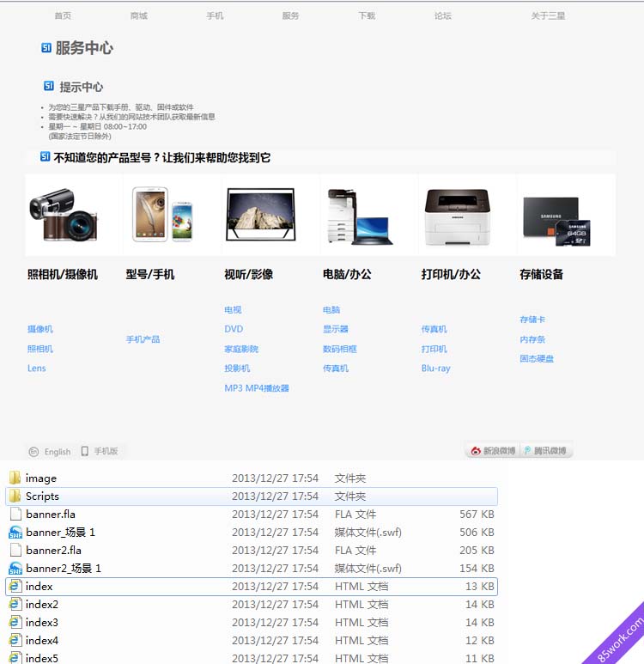
Task: Share via 新浪微博 button
Action: pyautogui.click(x=493, y=451)
